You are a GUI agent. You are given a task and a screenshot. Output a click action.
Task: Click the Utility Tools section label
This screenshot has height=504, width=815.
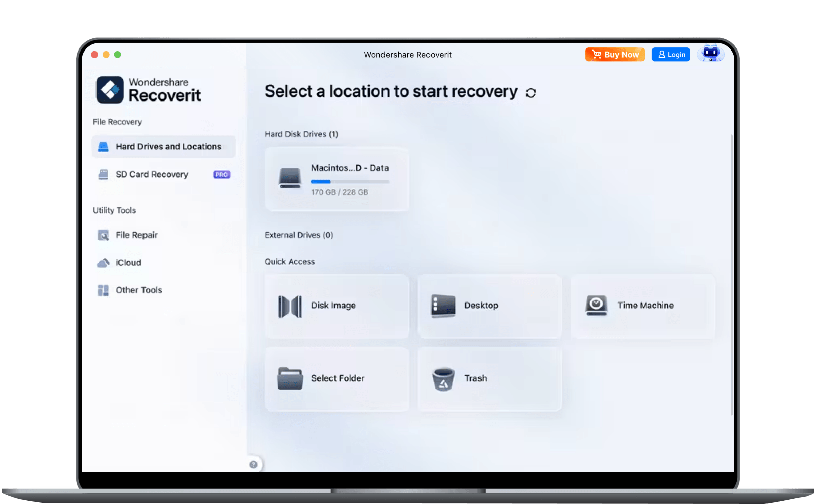114,210
